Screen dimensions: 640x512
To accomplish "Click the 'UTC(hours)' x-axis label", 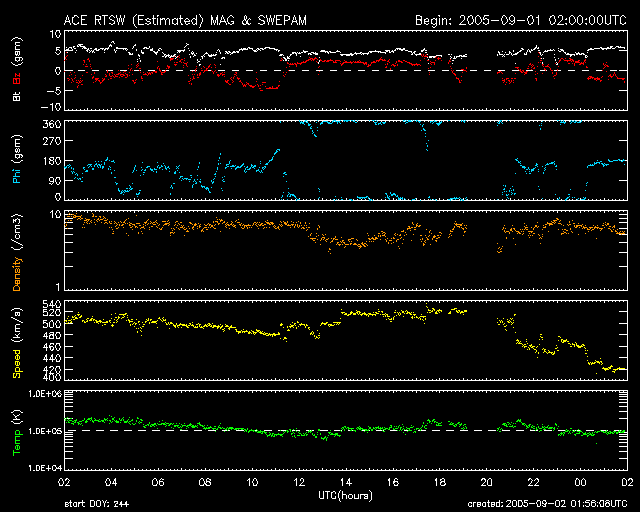I will point(345,496).
